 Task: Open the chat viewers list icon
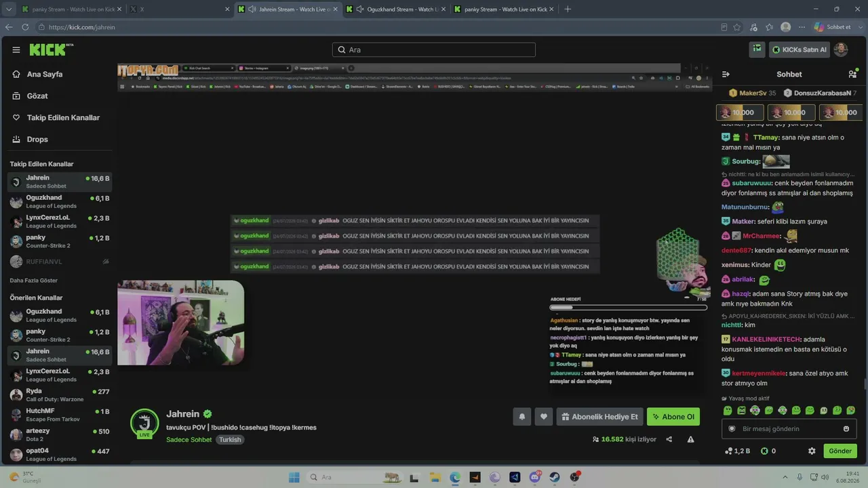[852, 74]
